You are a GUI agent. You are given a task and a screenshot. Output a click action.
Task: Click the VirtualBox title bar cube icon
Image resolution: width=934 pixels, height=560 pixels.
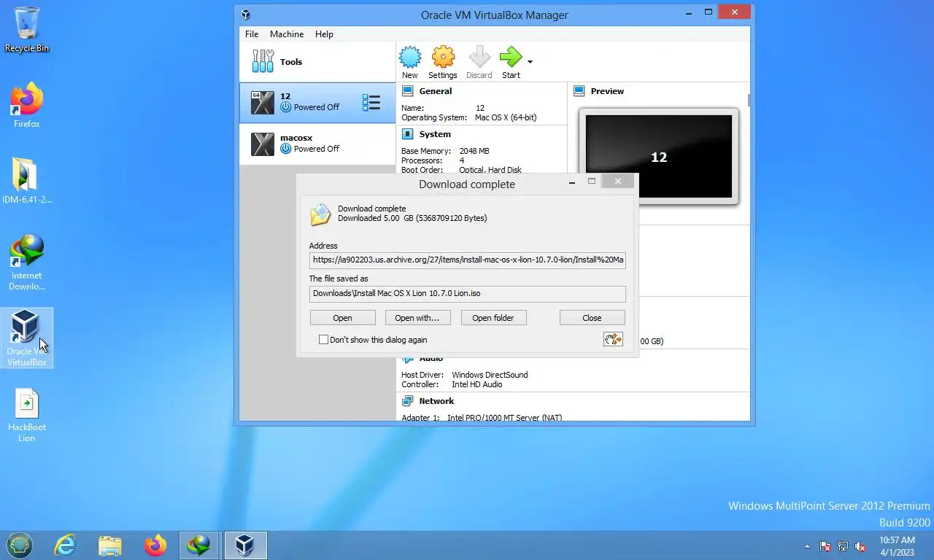click(x=246, y=15)
